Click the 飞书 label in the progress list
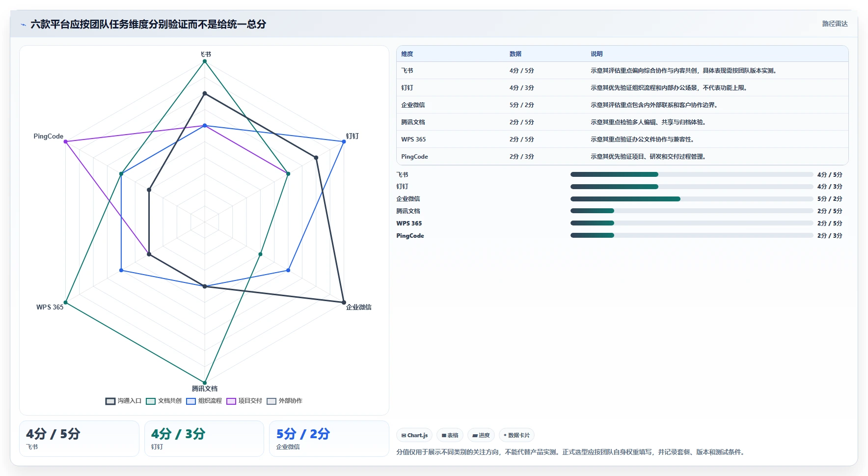This screenshot has height=476, width=868. pyautogui.click(x=402, y=175)
